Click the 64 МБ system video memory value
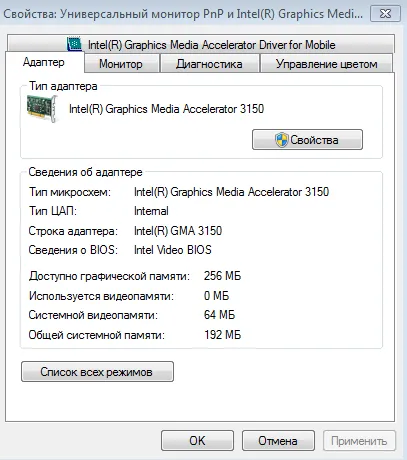The image size is (407, 460). point(219,315)
